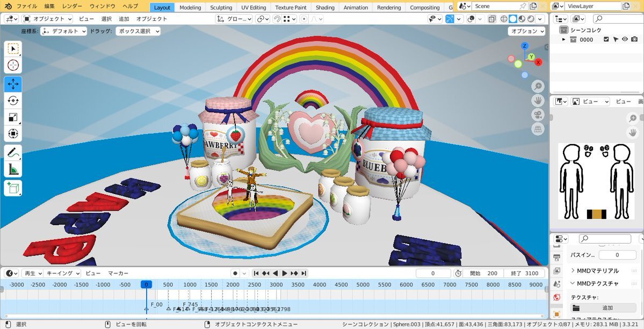This screenshot has height=329, width=644.
Task: Toggle camera view in viewport
Action: tap(538, 115)
